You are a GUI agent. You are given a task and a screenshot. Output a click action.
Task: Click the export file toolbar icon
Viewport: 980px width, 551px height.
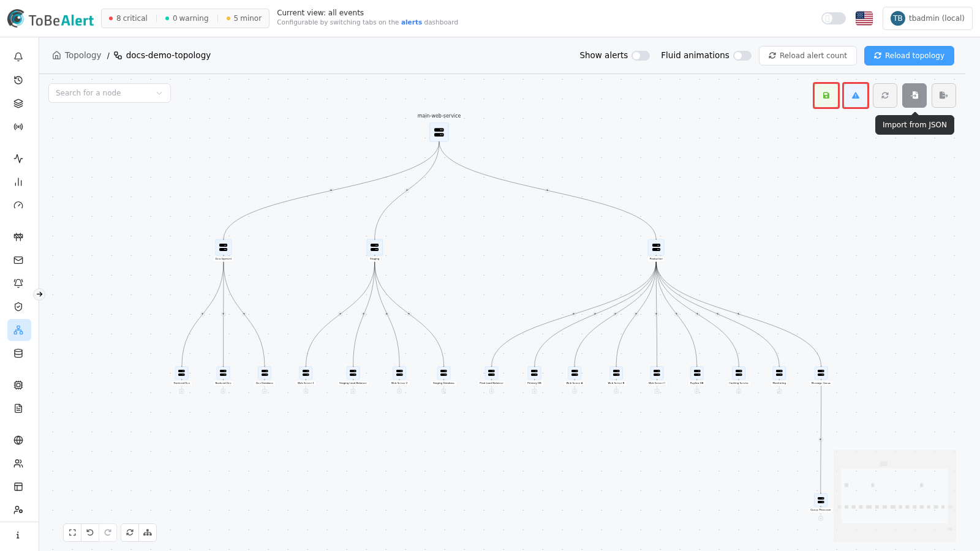[944, 96]
